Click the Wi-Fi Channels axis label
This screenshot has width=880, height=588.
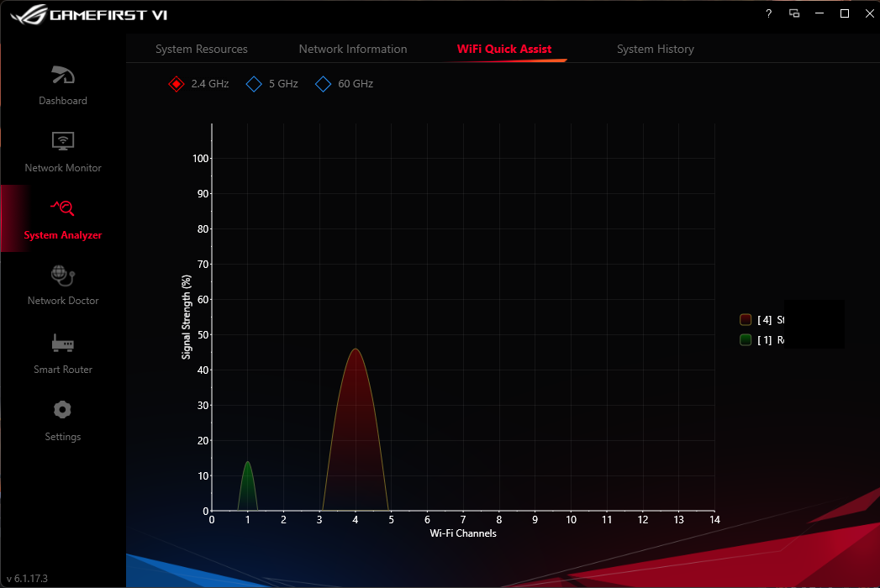click(463, 533)
